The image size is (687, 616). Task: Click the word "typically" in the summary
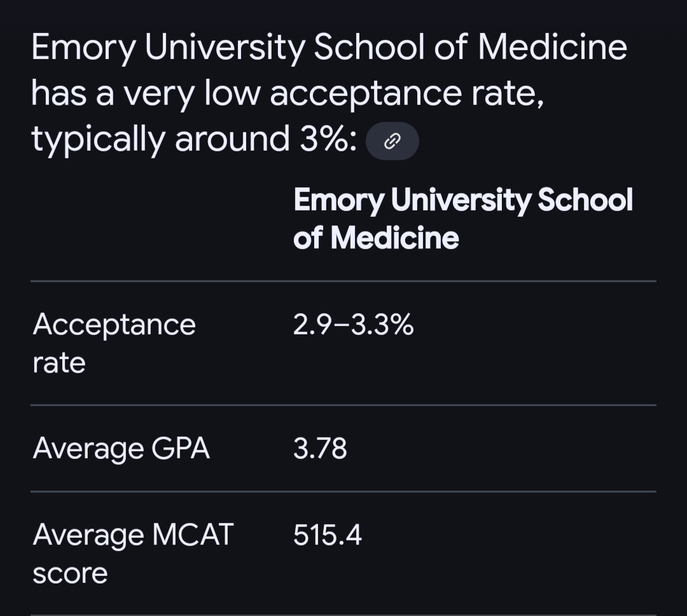click(x=98, y=139)
